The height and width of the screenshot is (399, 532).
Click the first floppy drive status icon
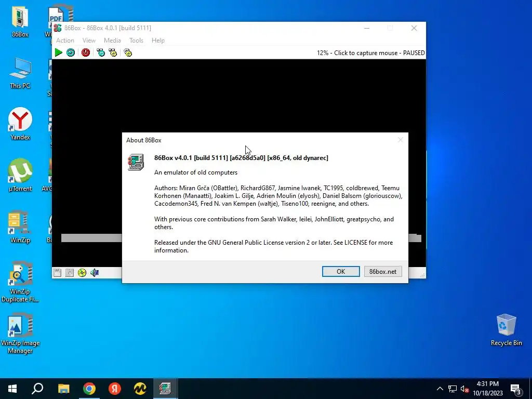57,273
